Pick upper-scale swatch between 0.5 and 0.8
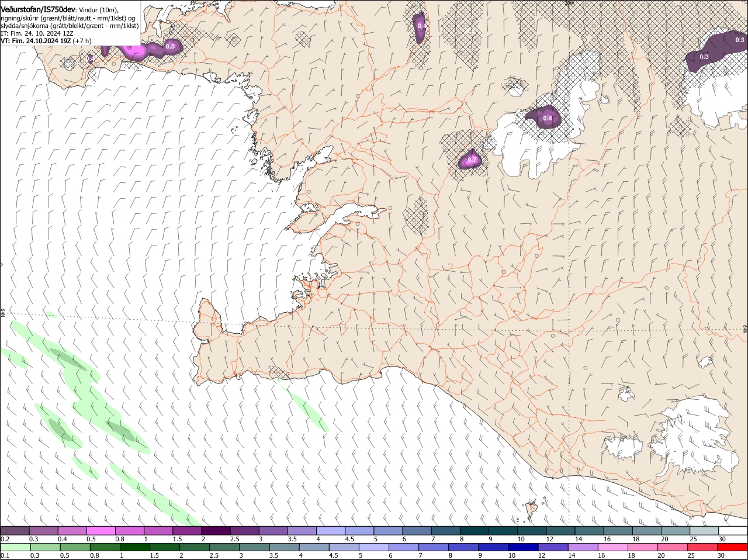Image resolution: width=748 pixels, height=560 pixels. pos(101,531)
